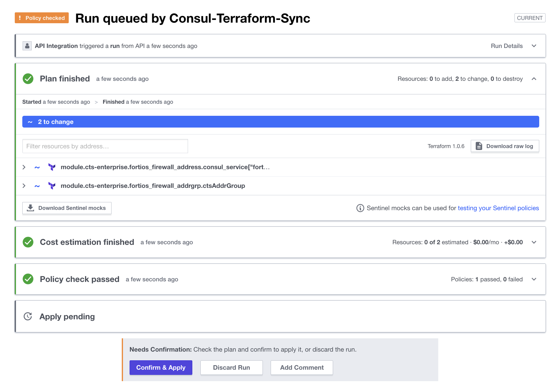The image size is (557, 392).
Task: Click the info icon beside Sentinel mocks text
Action: pyautogui.click(x=360, y=208)
